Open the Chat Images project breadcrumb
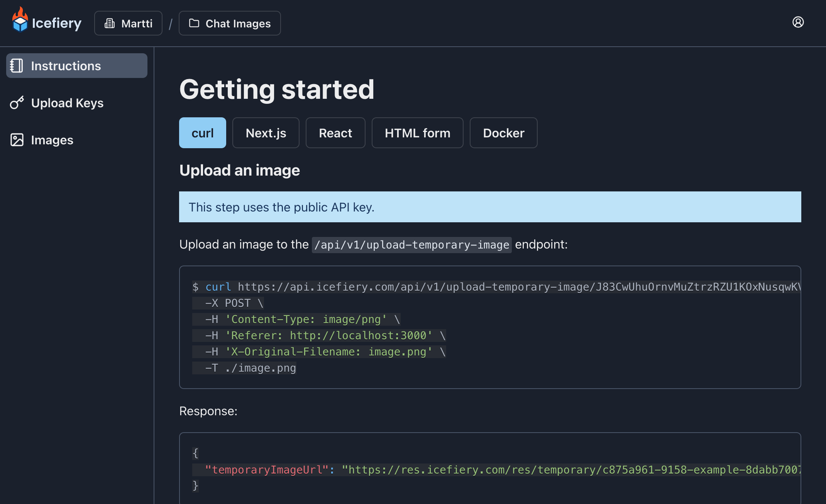Viewport: 826px width, 504px height. (x=230, y=23)
